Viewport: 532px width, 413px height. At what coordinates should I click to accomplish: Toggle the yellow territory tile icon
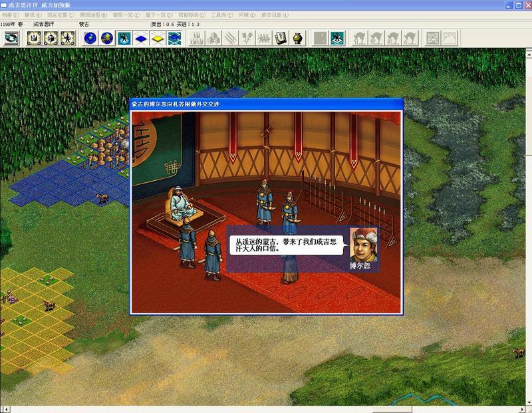[x=158, y=38]
